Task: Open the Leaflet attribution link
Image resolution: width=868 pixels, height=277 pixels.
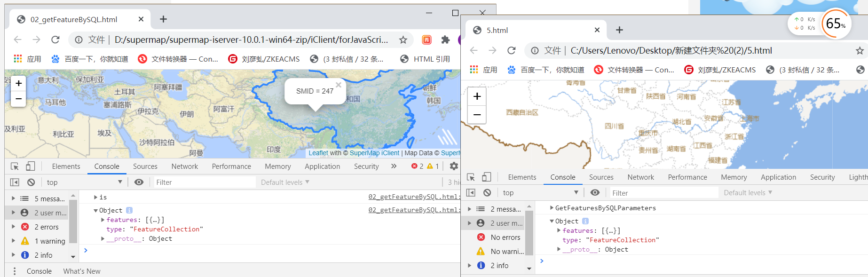Action: 318,153
